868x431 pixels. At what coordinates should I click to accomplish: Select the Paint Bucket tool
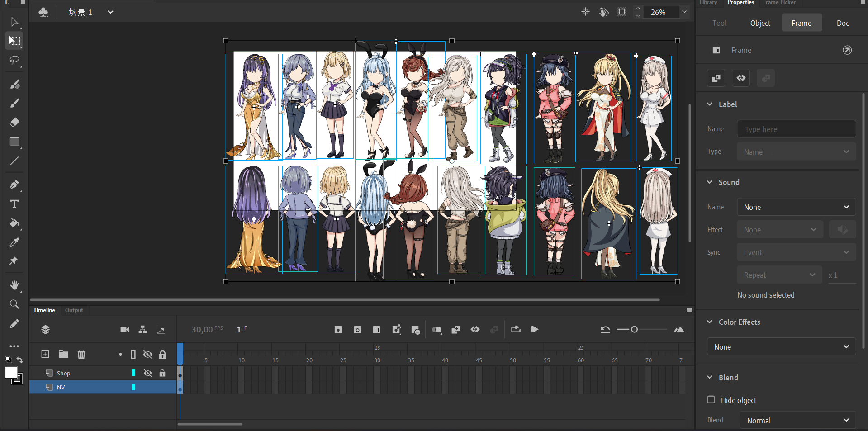14,223
